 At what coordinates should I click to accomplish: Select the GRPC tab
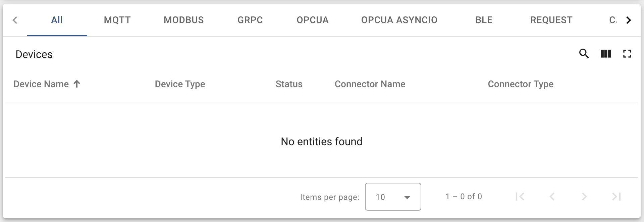250,20
